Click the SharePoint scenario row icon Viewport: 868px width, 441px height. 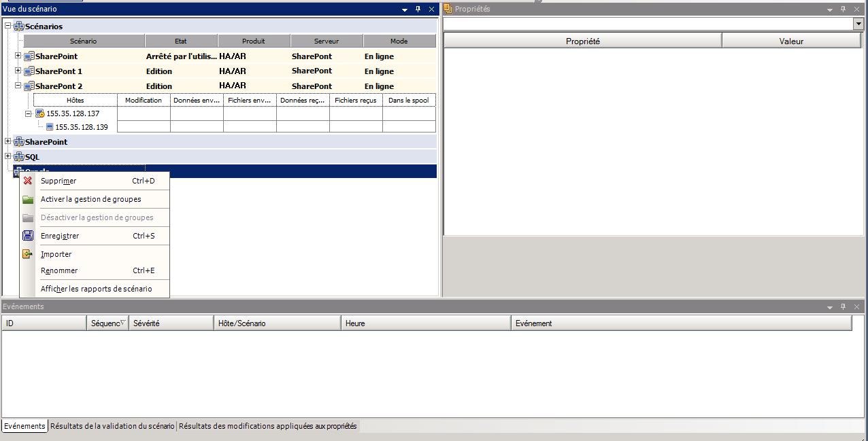pos(29,56)
